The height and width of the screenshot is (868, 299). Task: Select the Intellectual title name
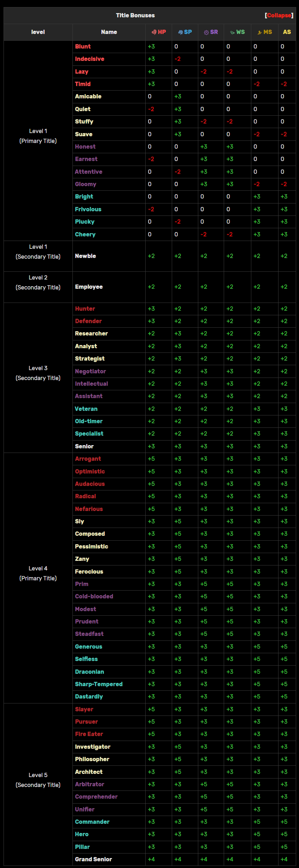92,384
